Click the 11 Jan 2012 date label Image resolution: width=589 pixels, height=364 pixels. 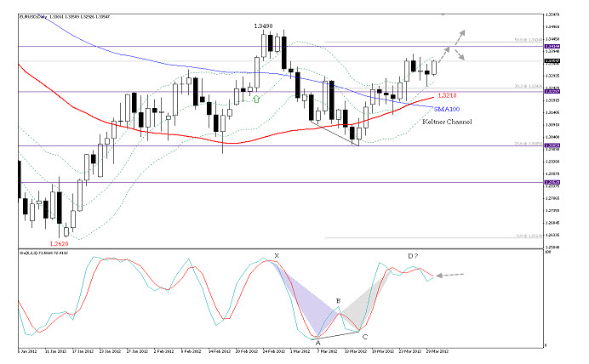click(55, 351)
